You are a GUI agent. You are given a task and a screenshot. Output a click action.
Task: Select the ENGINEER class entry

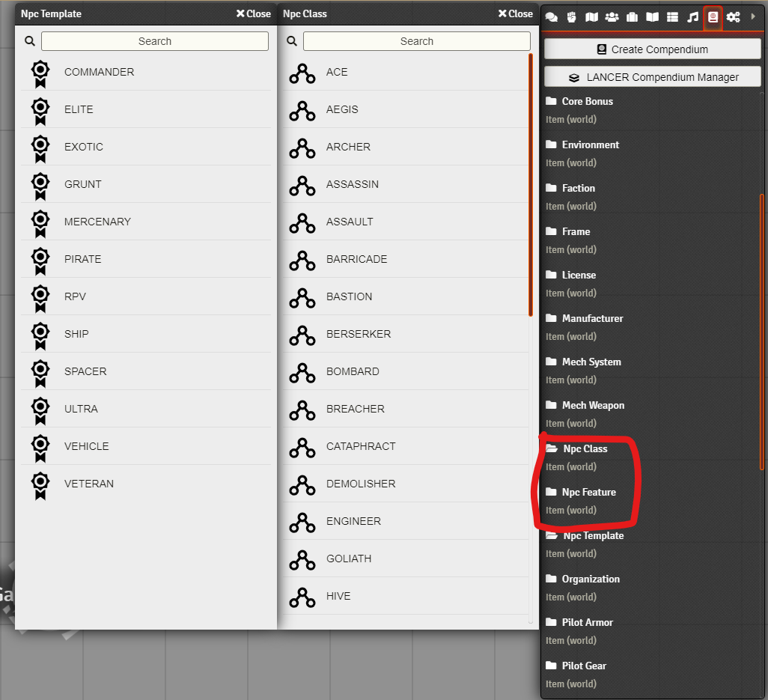tap(406, 521)
